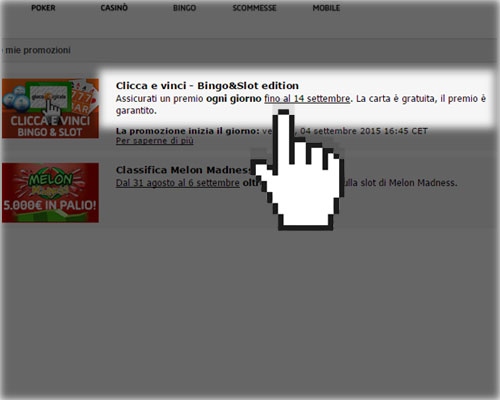Open the POKER section
Viewport: 500px width, 400px height.
pos(43,8)
